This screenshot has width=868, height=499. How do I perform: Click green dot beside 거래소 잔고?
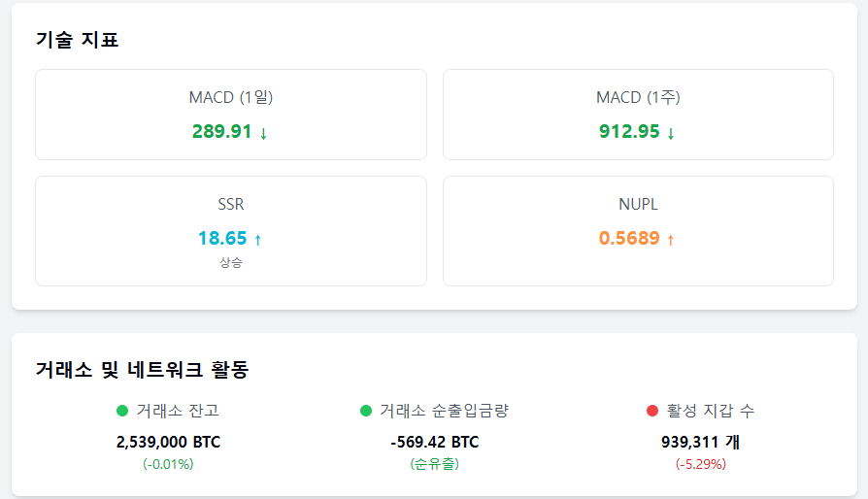point(122,411)
